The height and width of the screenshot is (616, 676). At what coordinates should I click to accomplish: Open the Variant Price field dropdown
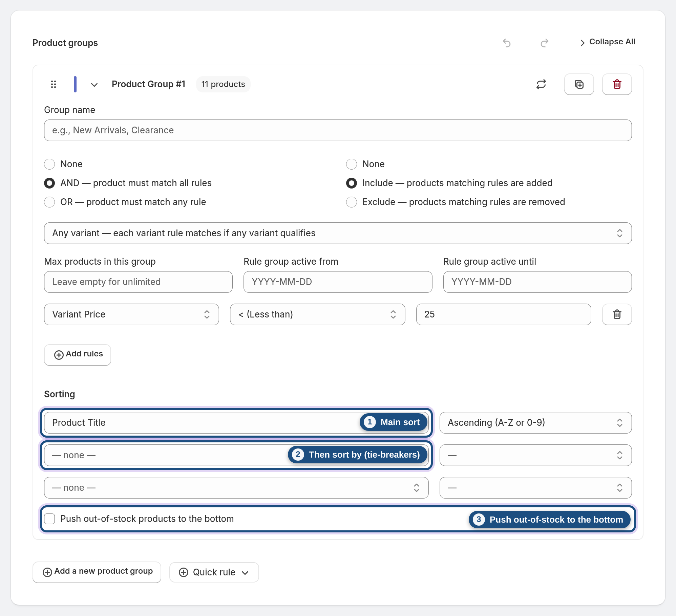[131, 314]
